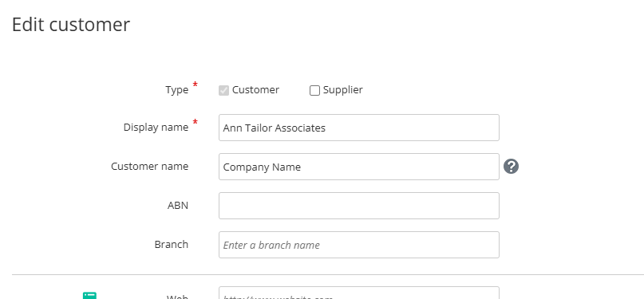Screen dimensions: 644x299
Task: Click the Customer name field label
Action: coord(149,166)
